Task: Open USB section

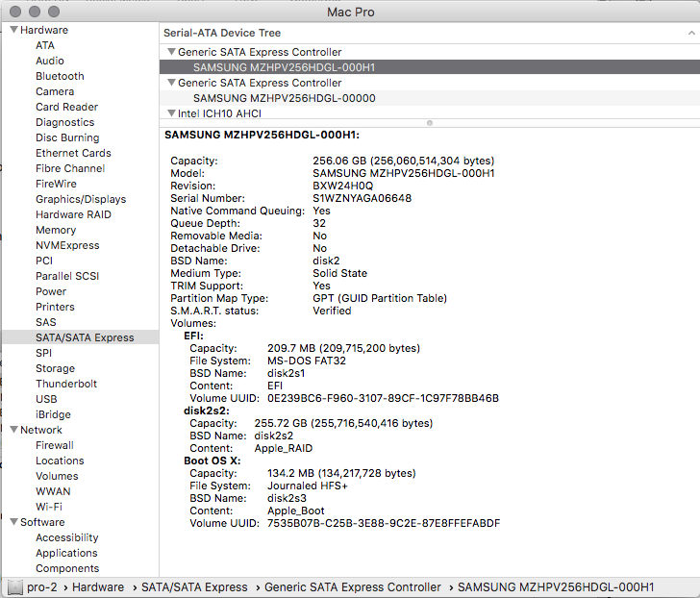Action: tap(46, 399)
